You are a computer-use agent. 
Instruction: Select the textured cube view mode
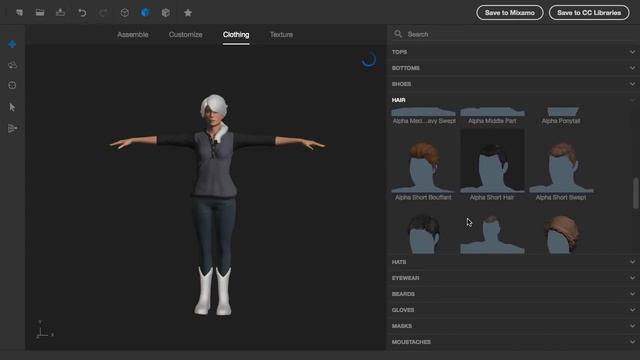(165, 13)
